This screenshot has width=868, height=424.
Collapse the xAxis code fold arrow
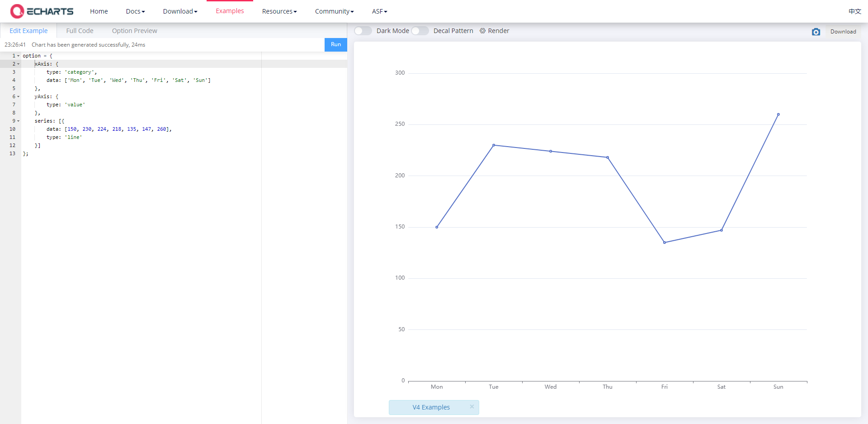click(19, 64)
